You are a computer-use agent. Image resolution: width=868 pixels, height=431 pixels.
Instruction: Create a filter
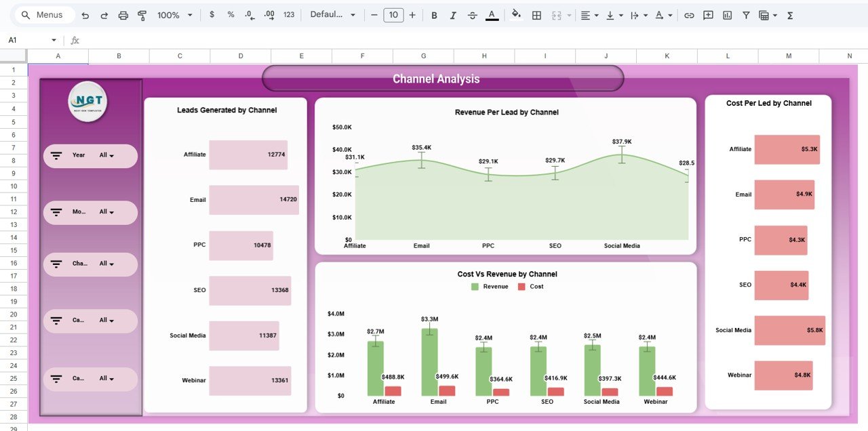point(745,14)
